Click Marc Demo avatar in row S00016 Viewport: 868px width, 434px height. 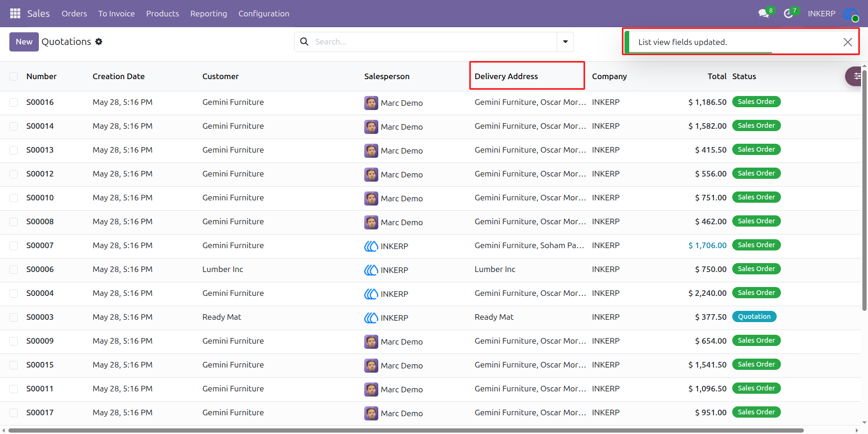click(371, 103)
